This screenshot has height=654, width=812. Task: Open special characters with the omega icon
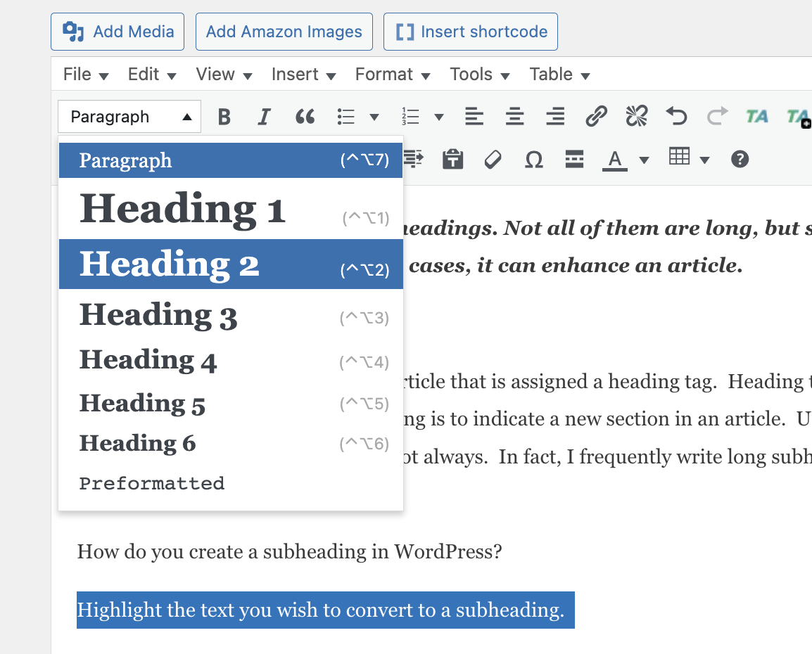click(534, 160)
